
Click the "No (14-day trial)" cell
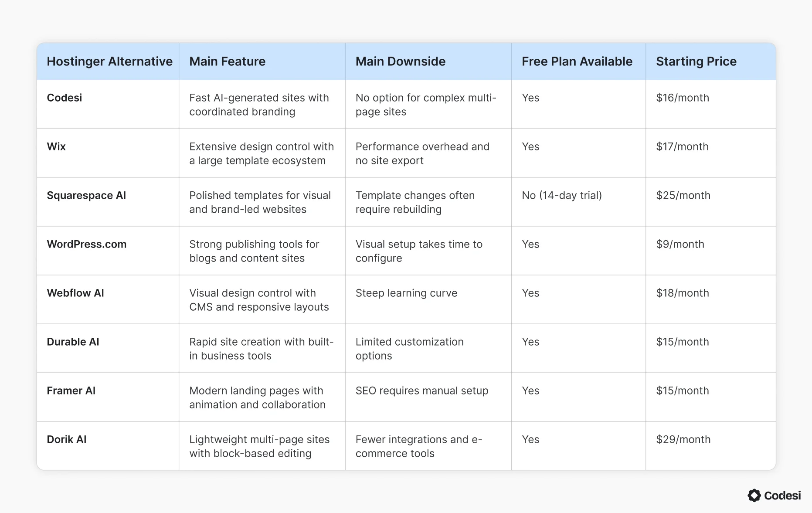[561, 195]
